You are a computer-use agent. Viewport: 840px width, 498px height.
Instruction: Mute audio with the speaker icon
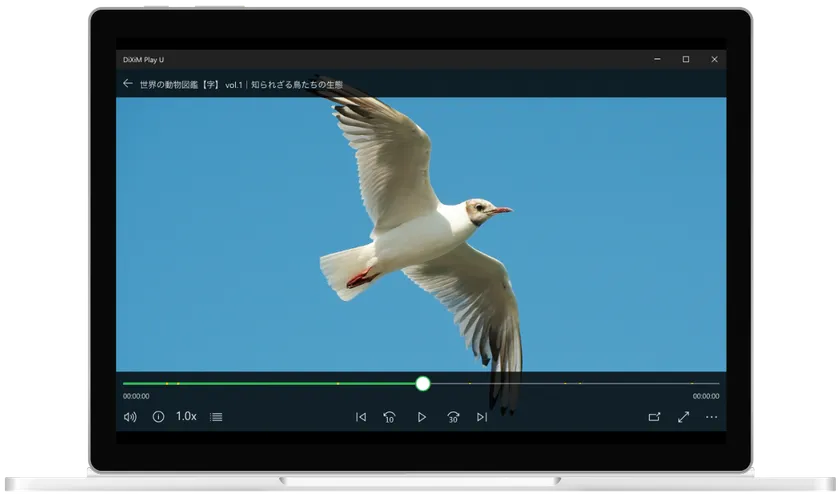pyautogui.click(x=130, y=417)
